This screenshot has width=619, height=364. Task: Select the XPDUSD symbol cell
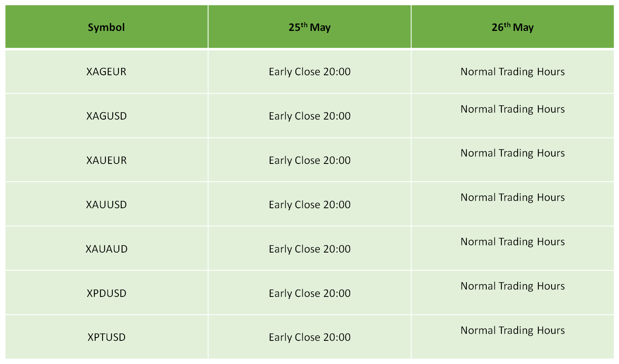(x=106, y=293)
